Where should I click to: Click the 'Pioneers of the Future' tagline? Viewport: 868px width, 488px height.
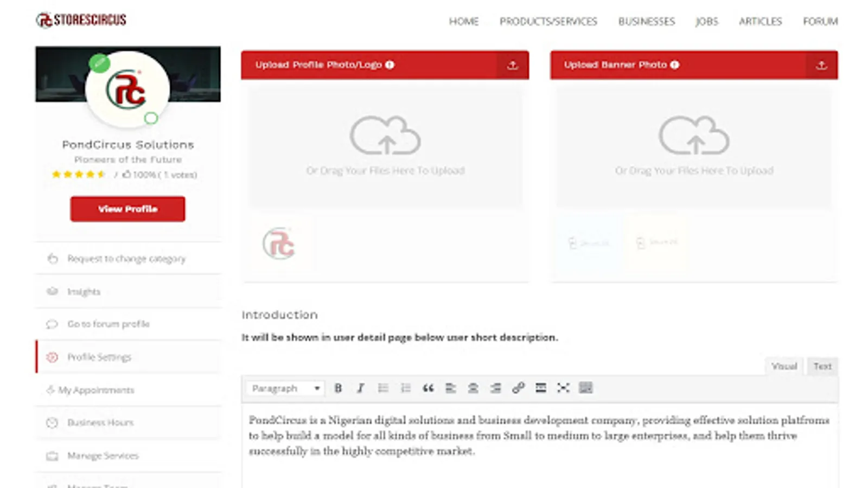pos(128,160)
